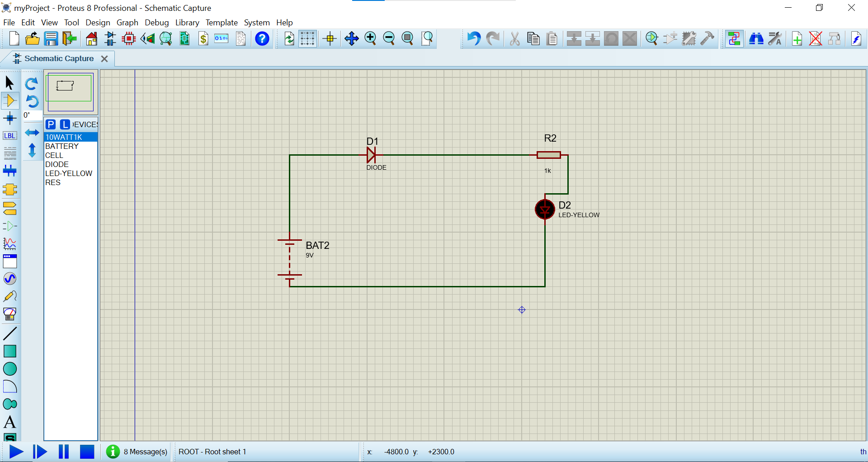Click the blue Help question mark icon
The height and width of the screenshot is (462, 868).
coord(262,39)
